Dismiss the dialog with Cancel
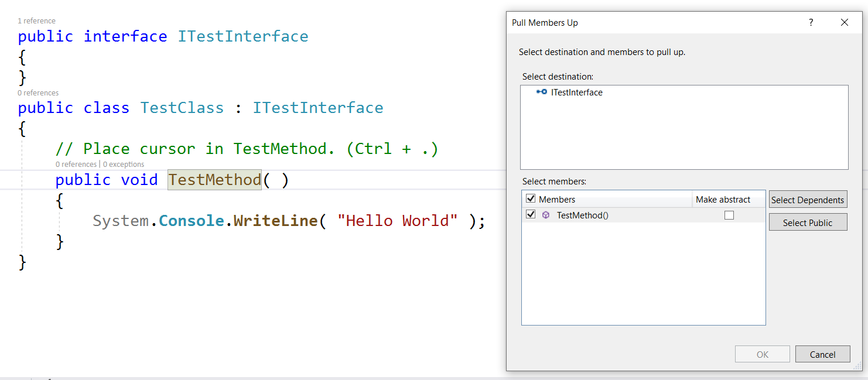 pyautogui.click(x=822, y=354)
